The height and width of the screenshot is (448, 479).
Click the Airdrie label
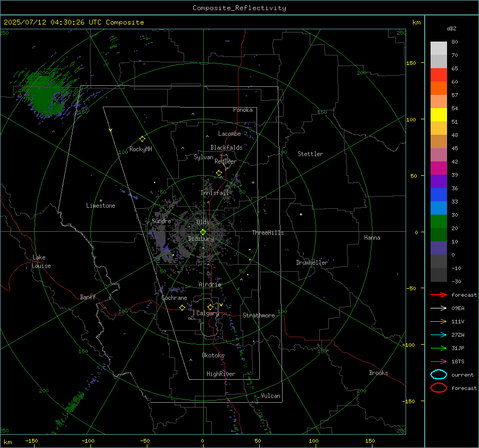(x=210, y=284)
